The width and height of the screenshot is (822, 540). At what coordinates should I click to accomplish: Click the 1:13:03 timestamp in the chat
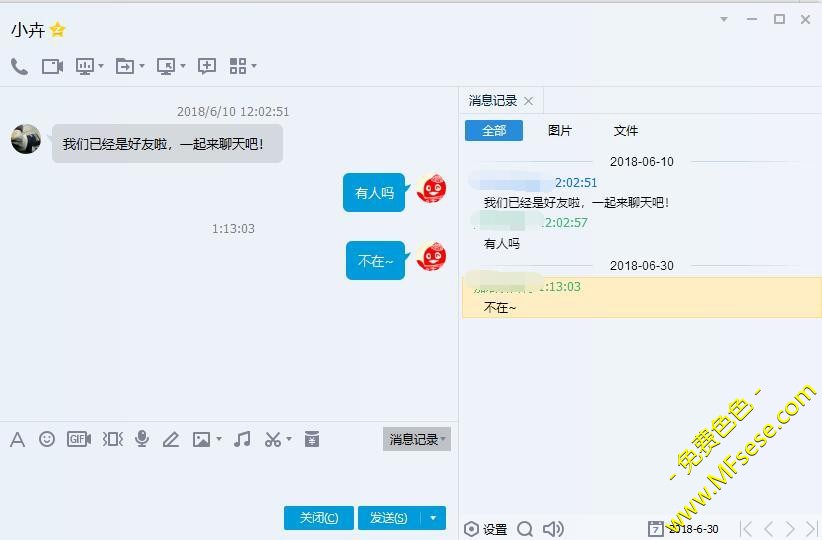point(233,229)
